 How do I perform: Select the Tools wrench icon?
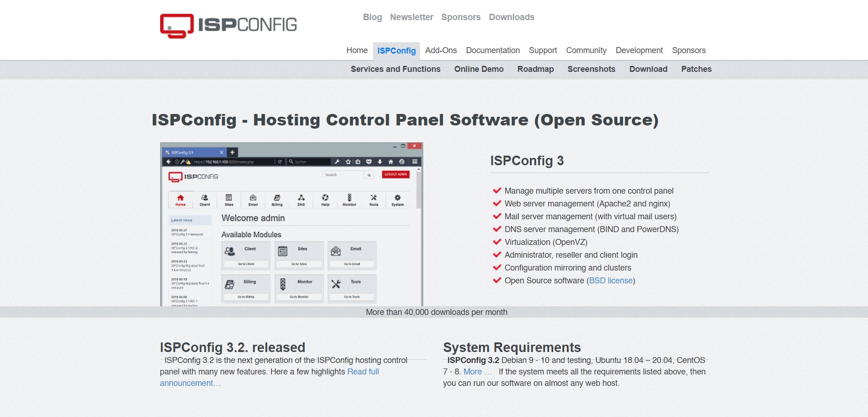point(373,198)
